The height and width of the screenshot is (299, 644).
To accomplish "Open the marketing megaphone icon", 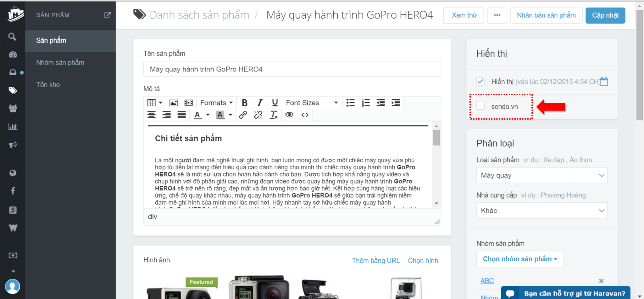I will coord(13,145).
